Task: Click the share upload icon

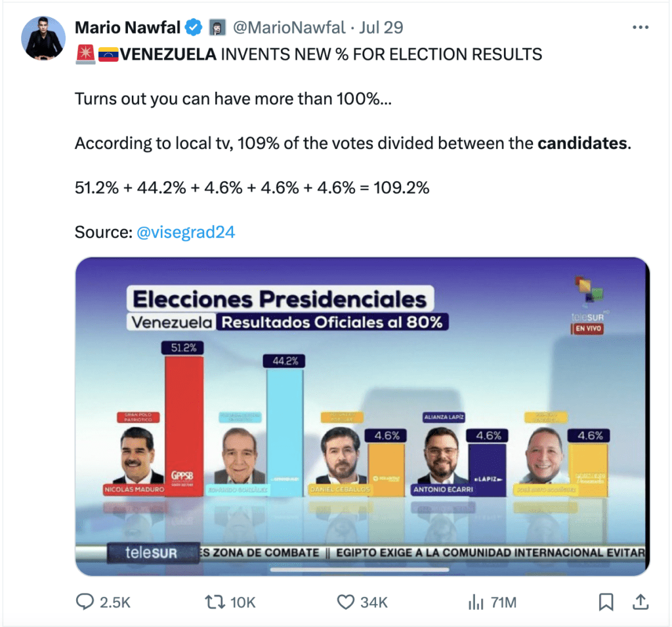Action: pyautogui.click(x=640, y=601)
